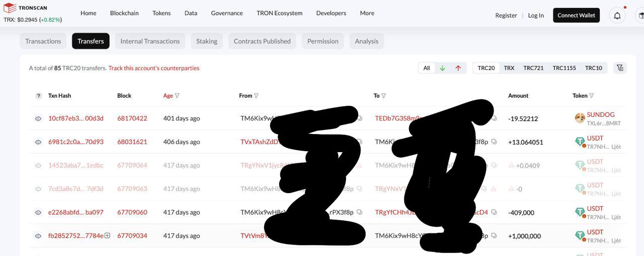The height and width of the screenshot is (256, 644).
Task: Click the advanced filter icon beside TRC10
Action: (620, 68)
